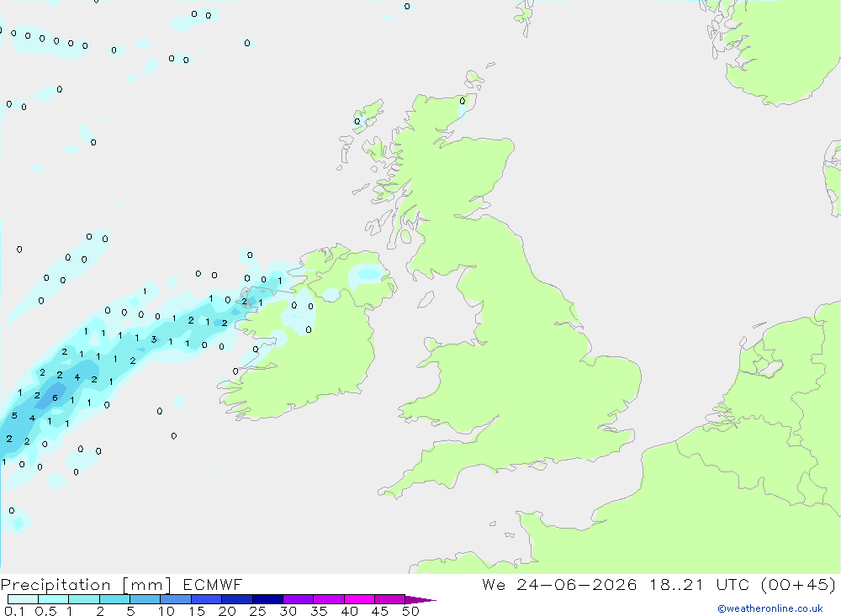Click the 25–30 mm dark navy legend swatch
Screen dimensions: 841x616
[267, 599]
